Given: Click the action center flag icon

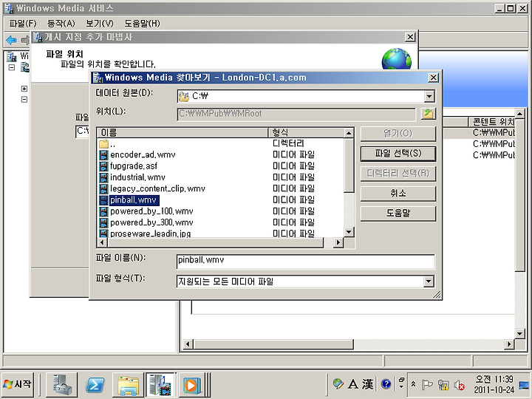Looking at the screenshot, I should tap(427, 385).
